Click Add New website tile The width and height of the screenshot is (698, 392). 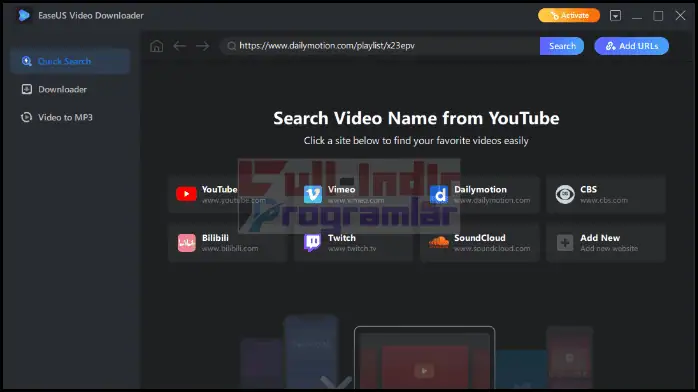point(606,242)
